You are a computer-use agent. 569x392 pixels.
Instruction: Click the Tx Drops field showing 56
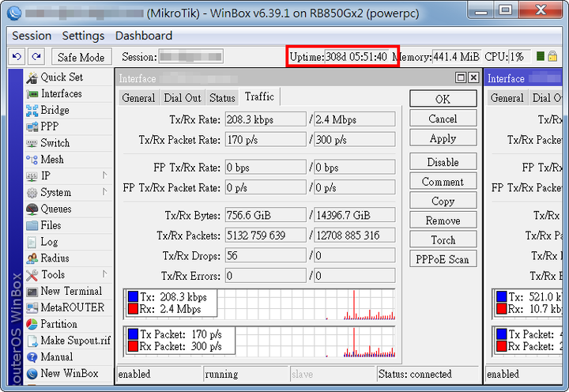(x=266, y=255)
